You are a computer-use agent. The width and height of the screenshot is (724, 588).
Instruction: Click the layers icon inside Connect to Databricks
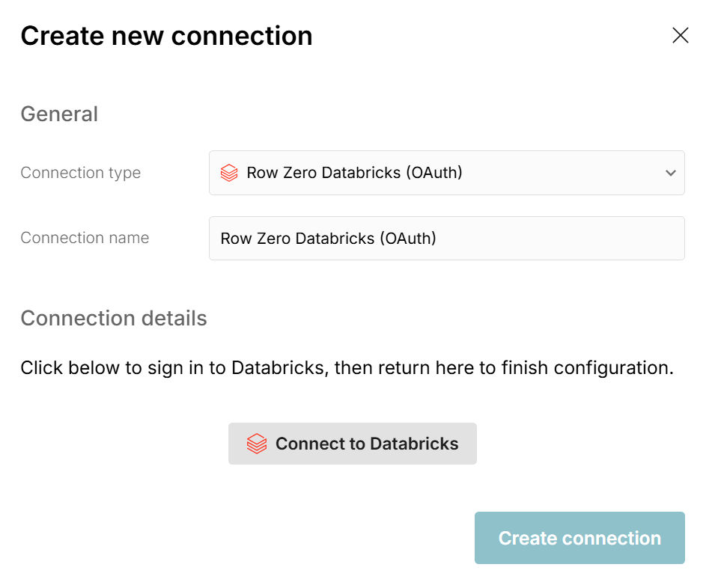(x=257, y=443)
